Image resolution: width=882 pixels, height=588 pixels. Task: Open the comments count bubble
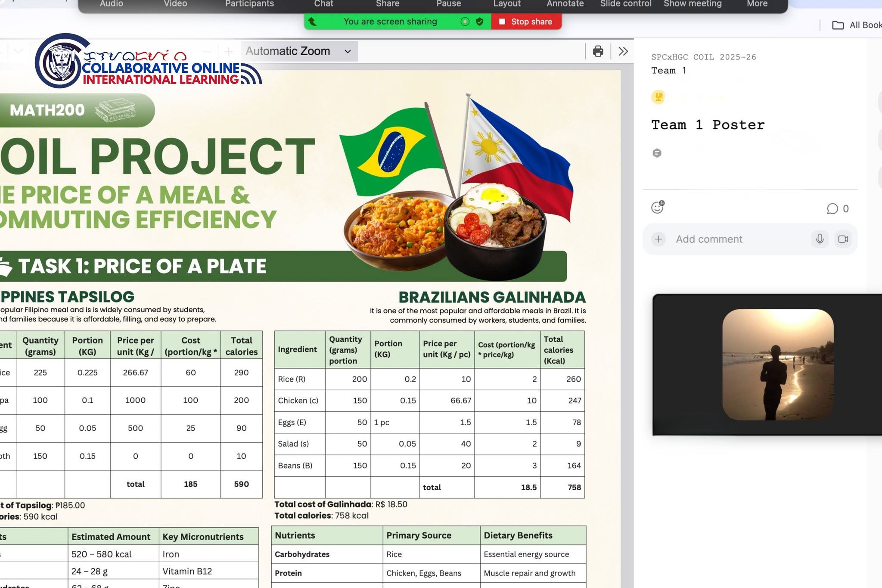[838, 209]
